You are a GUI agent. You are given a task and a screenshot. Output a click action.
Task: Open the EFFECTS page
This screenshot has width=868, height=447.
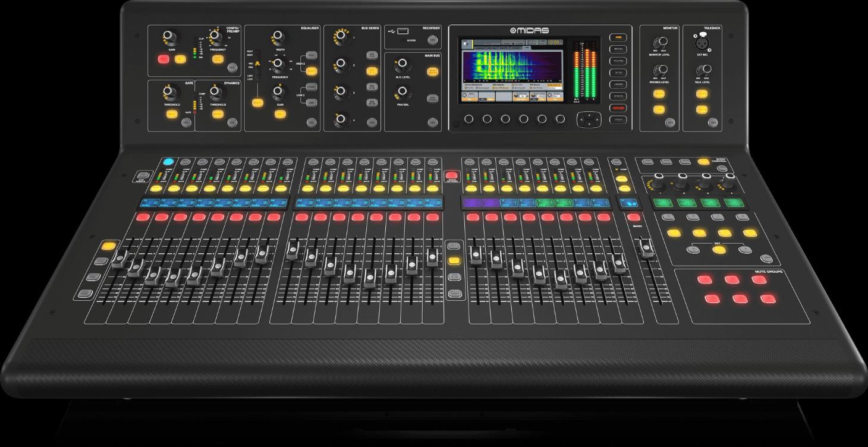click(618, 96)
